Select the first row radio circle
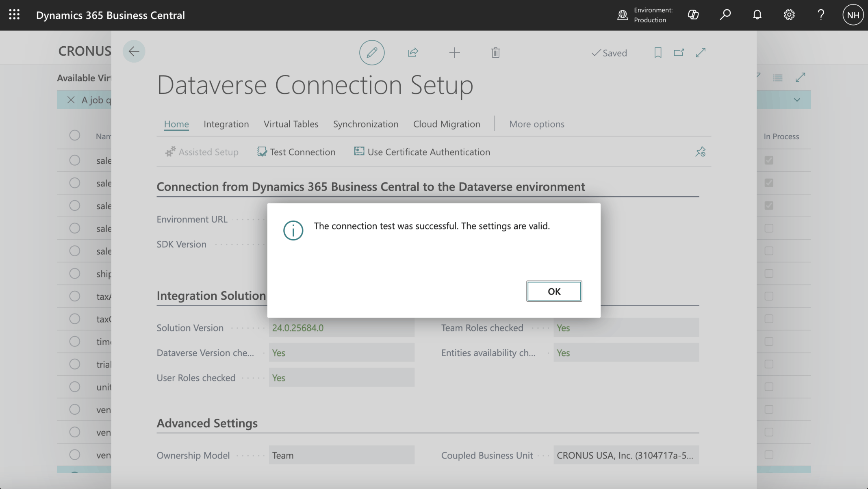Image resolution: width=868 pixels, height=489 pixels. tap(75, 160)
